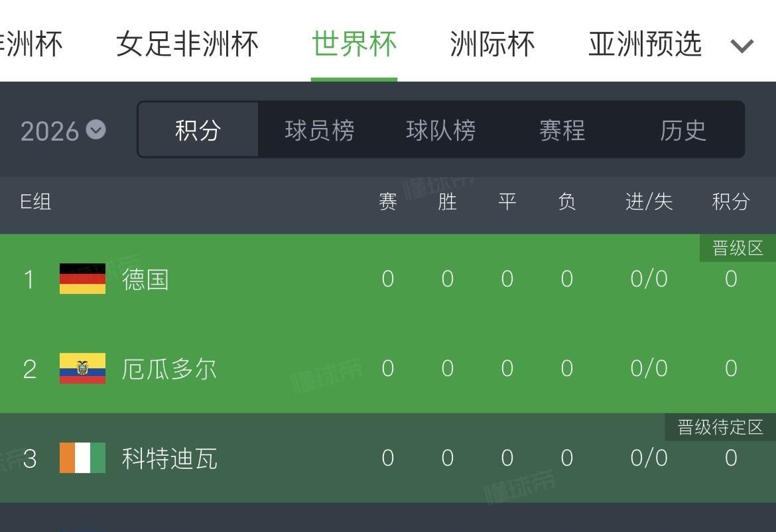Open the 洲际杯 tab
This screenshot has width=776, height=532.
(492, 44)
